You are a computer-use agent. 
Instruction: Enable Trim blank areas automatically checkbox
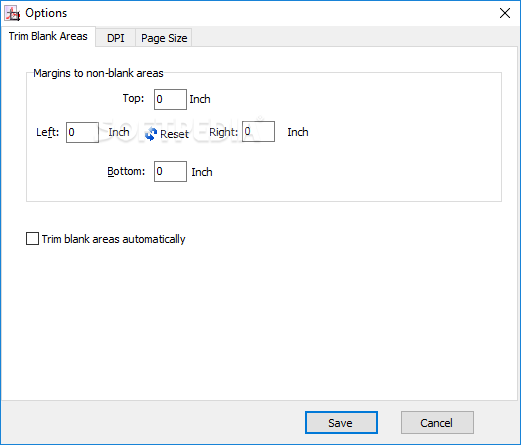coord(32,239)
